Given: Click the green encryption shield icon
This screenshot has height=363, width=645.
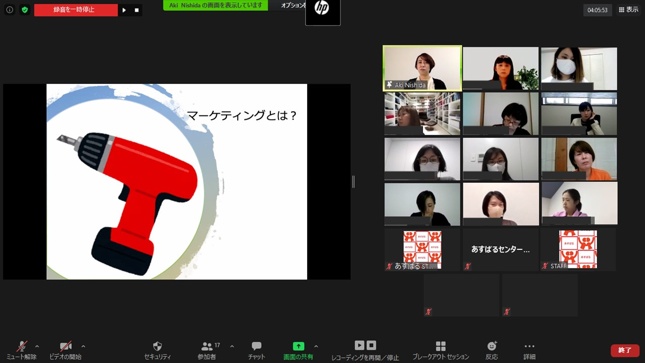Looking at the screenshot, I should pos(25,9).
